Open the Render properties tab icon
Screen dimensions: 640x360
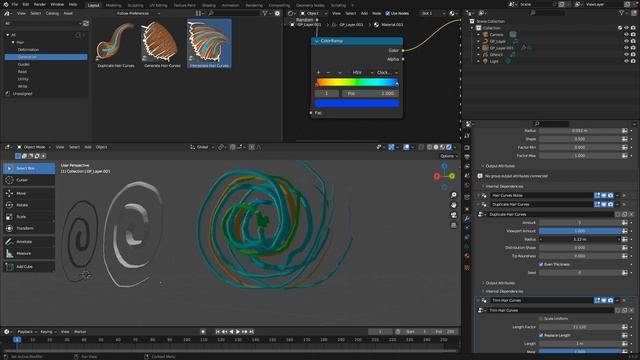point(467,148)
